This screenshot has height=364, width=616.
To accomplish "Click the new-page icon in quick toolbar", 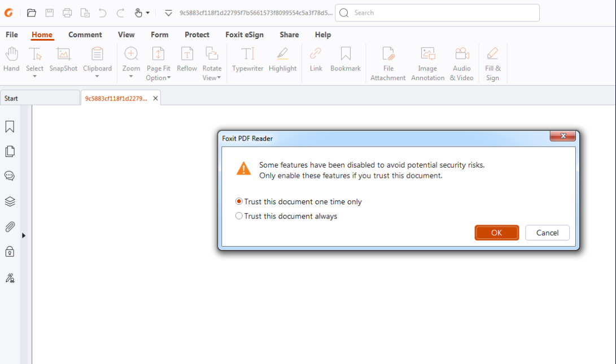I will (x=85, y=13).
